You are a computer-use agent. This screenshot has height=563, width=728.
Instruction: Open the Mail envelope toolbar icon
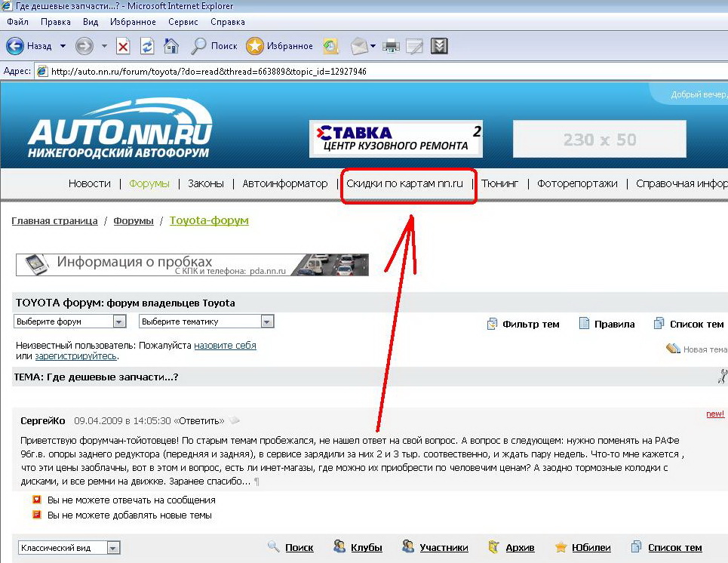tap(359, 46)
